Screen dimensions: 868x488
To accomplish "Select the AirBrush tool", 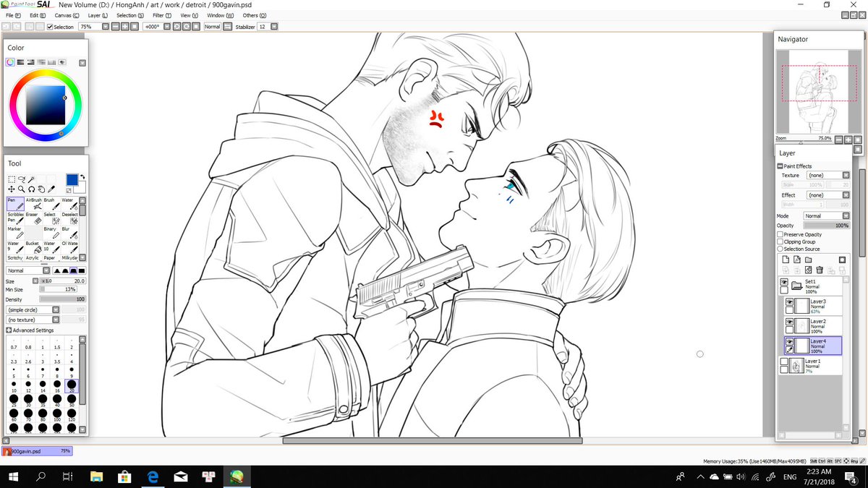I will [33, 204].
